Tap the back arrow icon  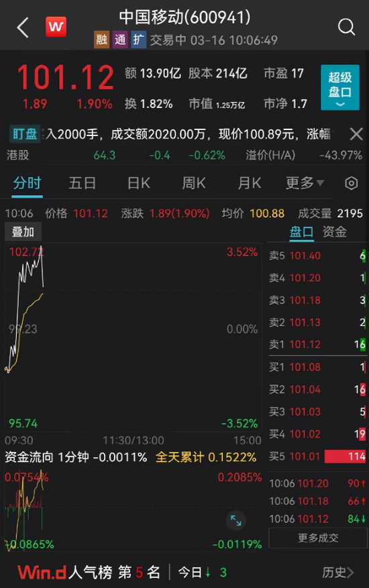[x=23, y=27]
